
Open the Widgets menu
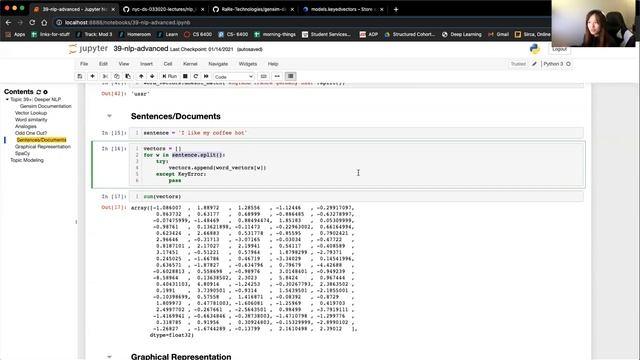tap(248, 64)
